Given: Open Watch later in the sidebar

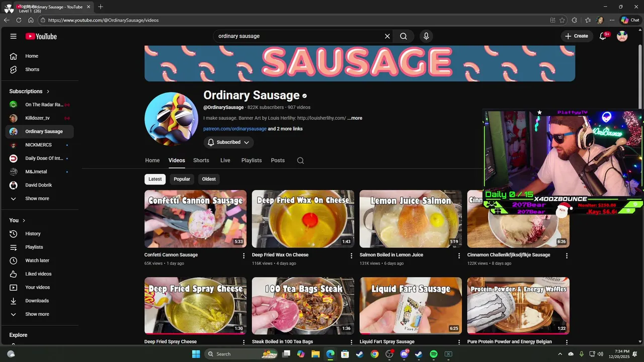Looking at the screenshot, I should 39,260.
